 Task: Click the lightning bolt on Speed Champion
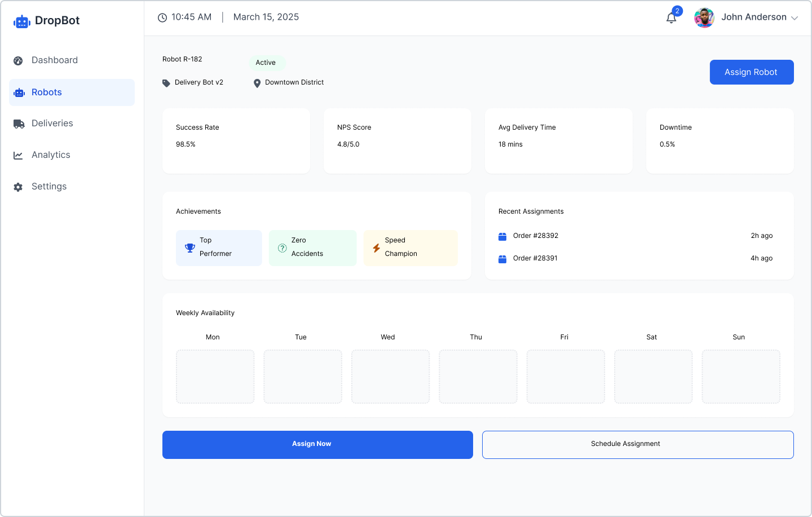376,248
